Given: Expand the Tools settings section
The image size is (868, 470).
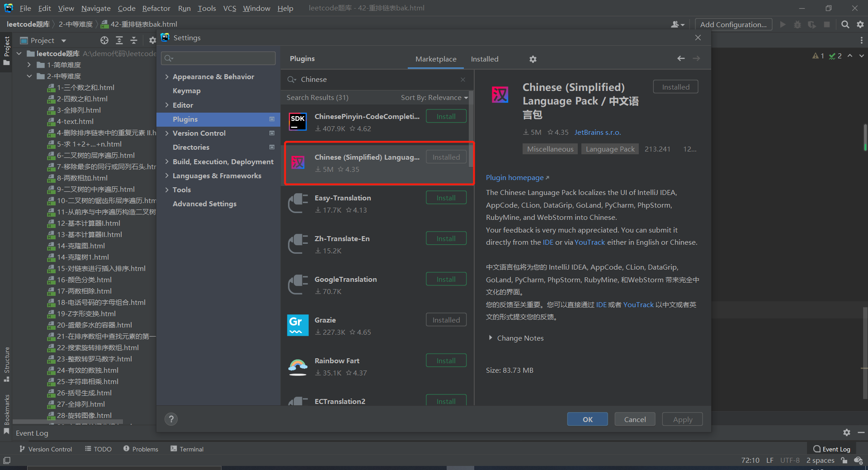Looking at the screenshot, I should coord(167,190).
